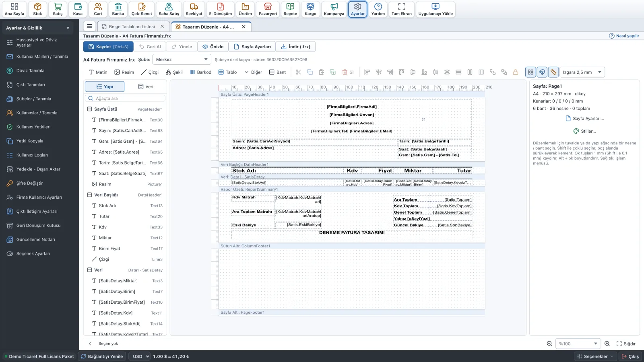Image resolution: width=644 pixels, height=362 pixels.
Task: Expand the Diğer insert menu
Action: point(253,72)
